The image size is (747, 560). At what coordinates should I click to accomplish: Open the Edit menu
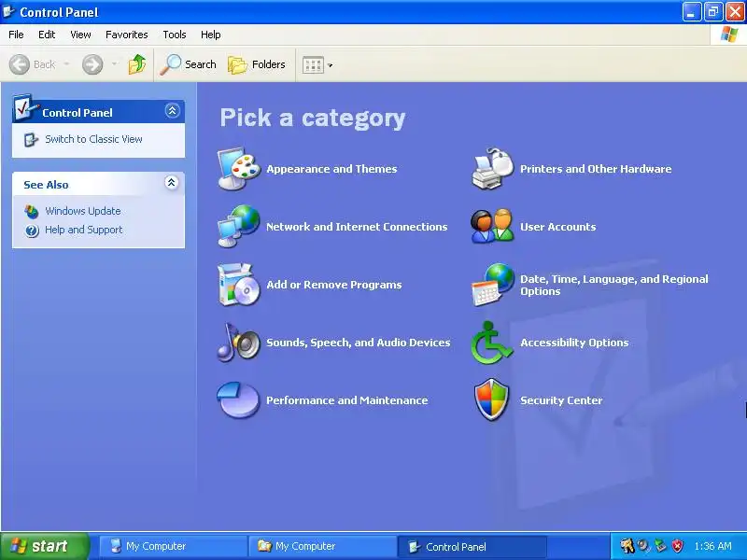[x=47, y=35]
